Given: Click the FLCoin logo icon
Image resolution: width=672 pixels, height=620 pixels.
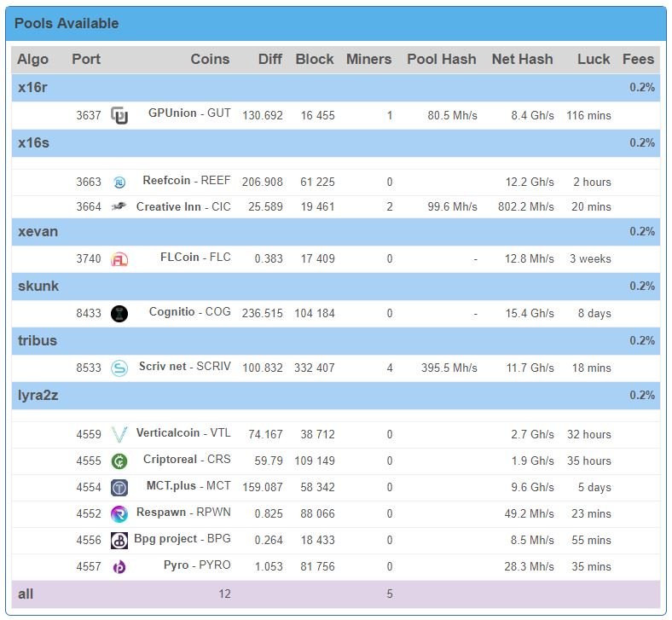Looking at the screenshot, I should tap(119, 259).
